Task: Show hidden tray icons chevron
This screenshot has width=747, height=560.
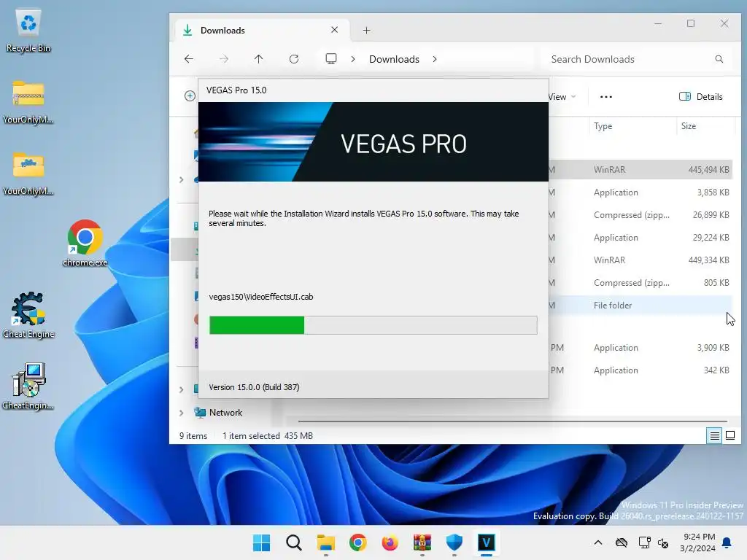Action: 598,542
